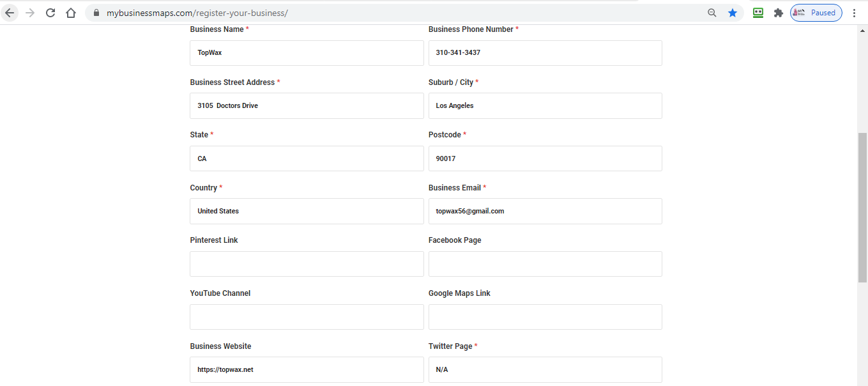This screenshot has height=386, width=868.
Task: Open the Chrome three-dot menu
Action: pos(855,13)
